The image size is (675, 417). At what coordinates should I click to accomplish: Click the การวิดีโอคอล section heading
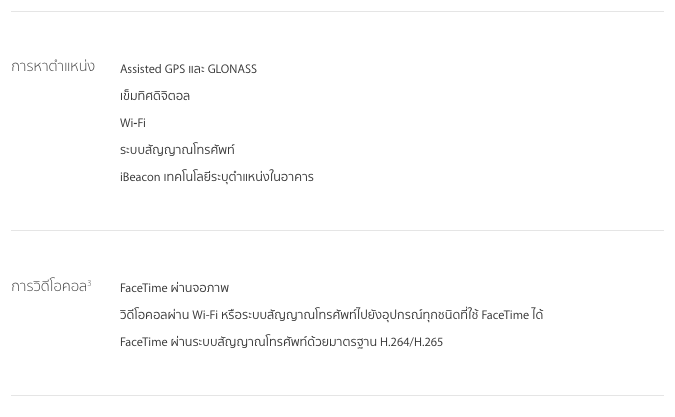coord(49,287)
